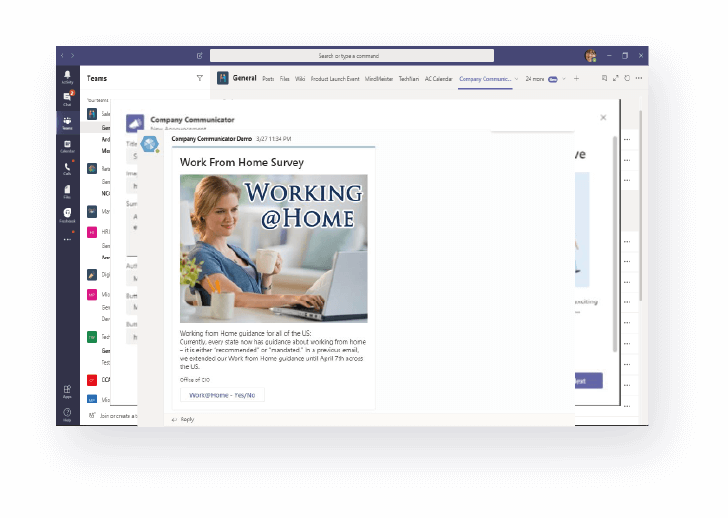This screenshot has width=728, height=518.
Task: Open the Files icon in sidebar
Action: coord(67,191)
